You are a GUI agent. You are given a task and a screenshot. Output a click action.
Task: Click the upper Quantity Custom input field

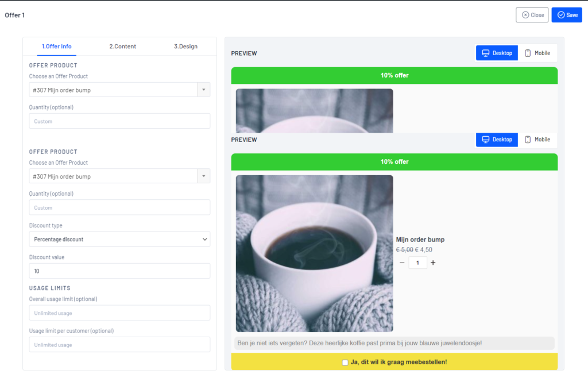119,121
